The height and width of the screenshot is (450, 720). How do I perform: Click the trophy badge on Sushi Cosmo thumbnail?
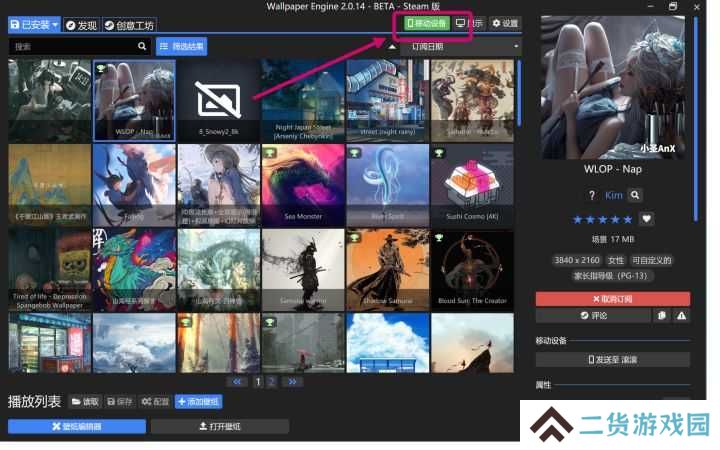point(439,153)
